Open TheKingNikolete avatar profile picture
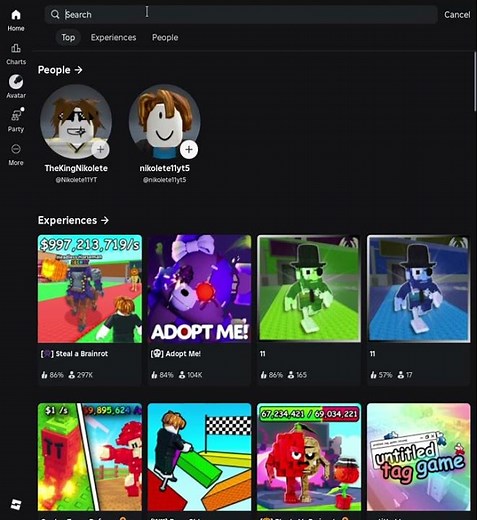The width and height of the screenshot is (477, 520). pos(76,121)
